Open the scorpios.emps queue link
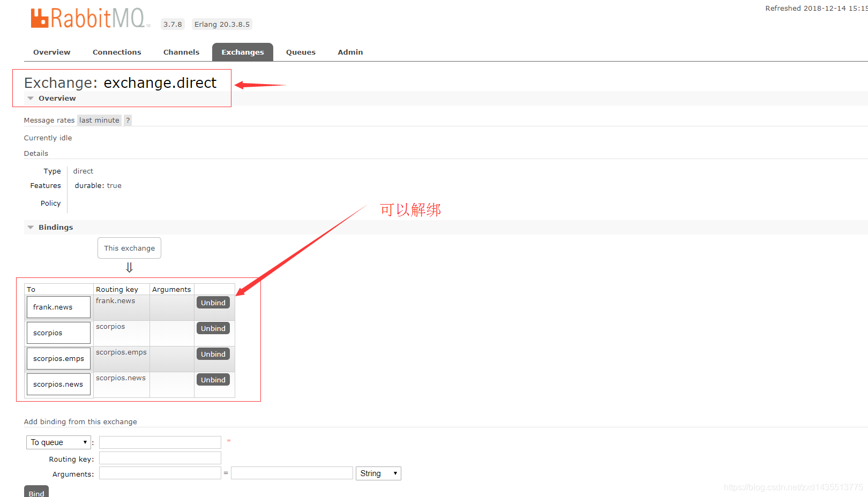The width and height of the screenshot is (868, 497). point(58,359)
